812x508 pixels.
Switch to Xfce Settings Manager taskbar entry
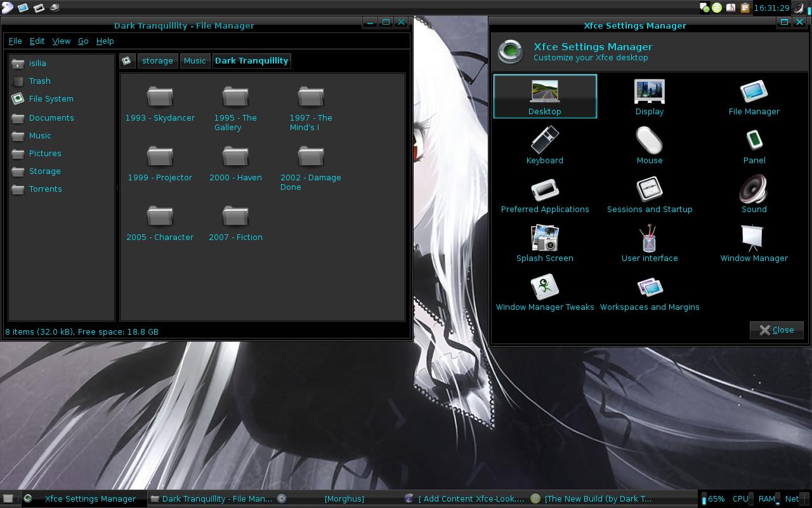click(x=84, y=498)
